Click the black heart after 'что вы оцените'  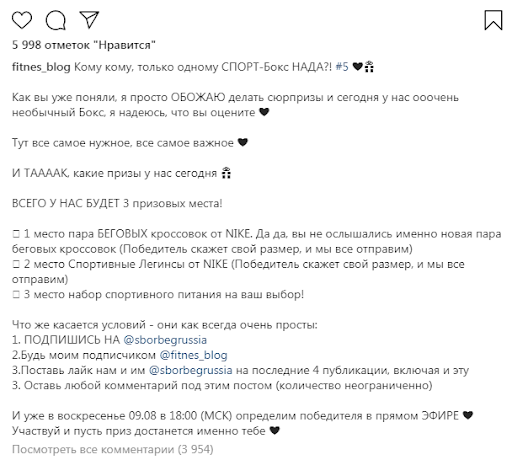pyautogui.click(x=264, y=112)
